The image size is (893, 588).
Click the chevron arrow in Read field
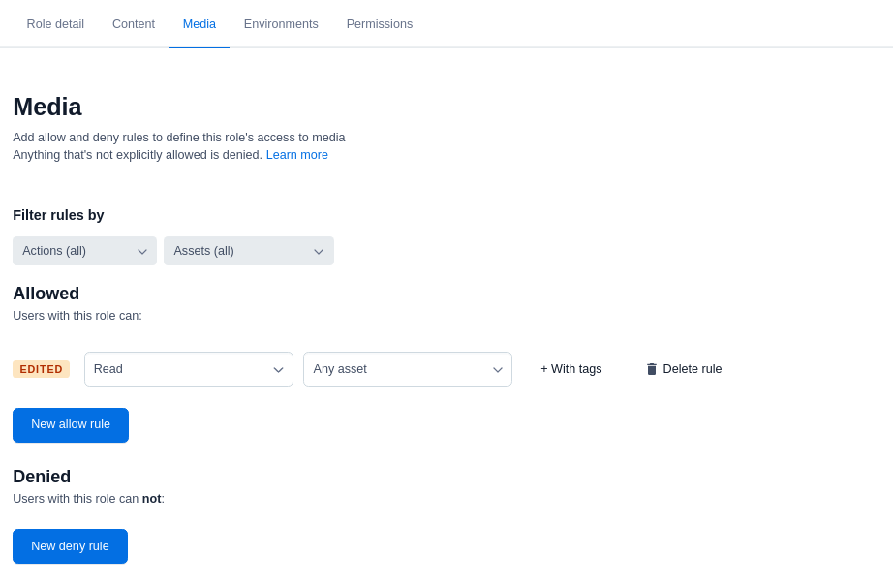278,370
